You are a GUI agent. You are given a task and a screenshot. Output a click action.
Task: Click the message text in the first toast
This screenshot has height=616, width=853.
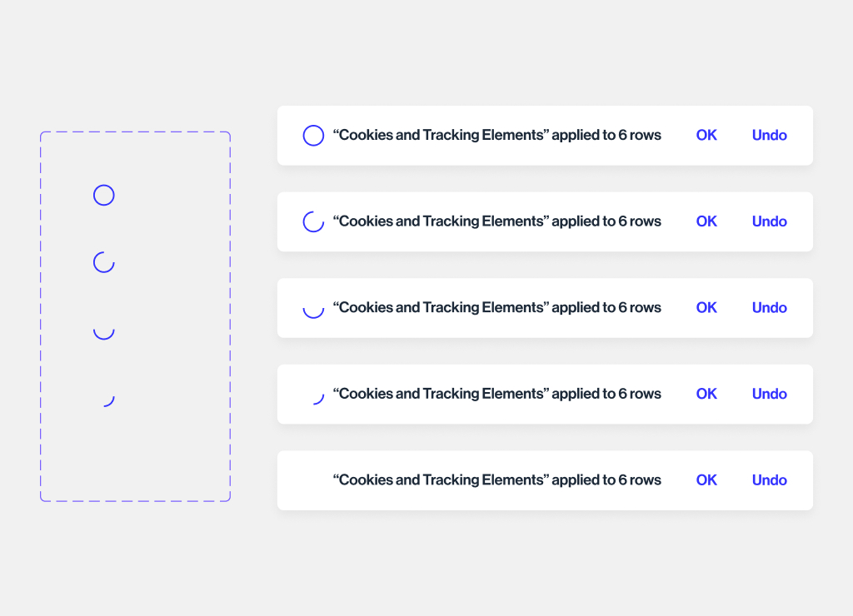496,136
